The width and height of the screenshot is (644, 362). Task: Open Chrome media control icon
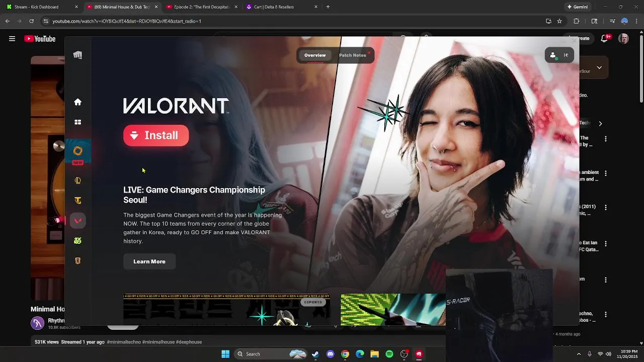tap(612, 21)
